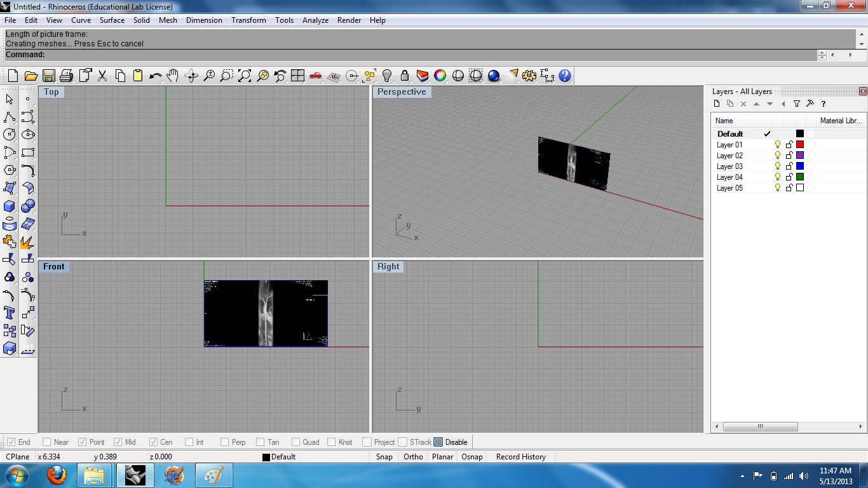
Task: Click the Save floppy disk icon
Action: [x=48, y=76]
